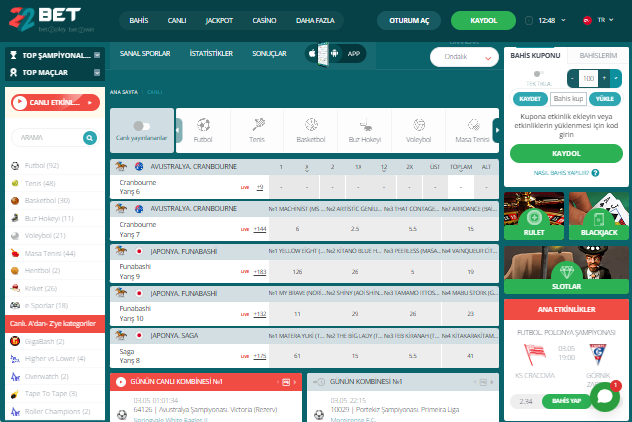Pick the Voleybol ball icon
Viewport: 632px width, 422px height.
point(418,126)
